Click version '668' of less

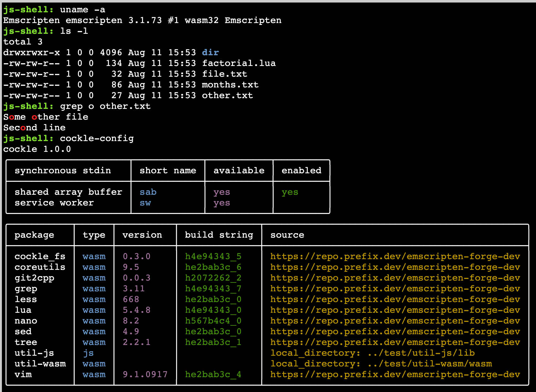pos(131,300)
